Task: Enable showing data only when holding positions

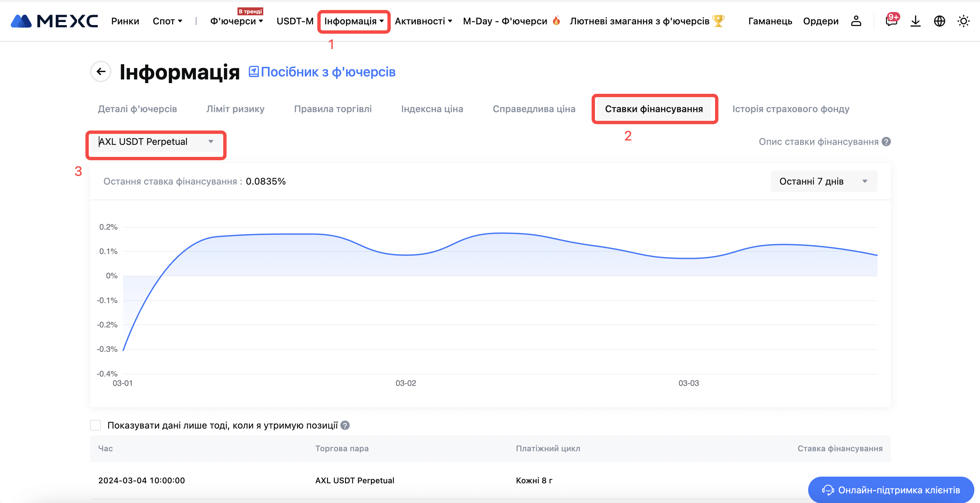Action: pyautogui.click(x=95, y=425)
